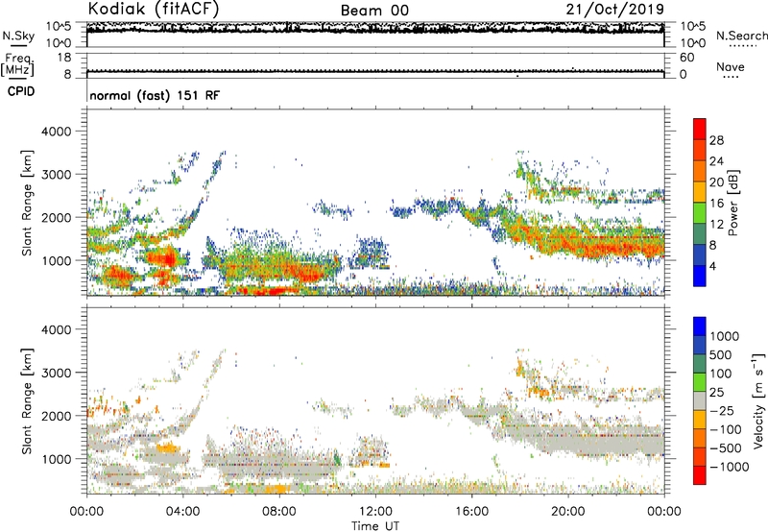This screenshot has height=532, width=768.
Task: Click the blue bottom segment of Power colorbar
Action: click(700, 276)
